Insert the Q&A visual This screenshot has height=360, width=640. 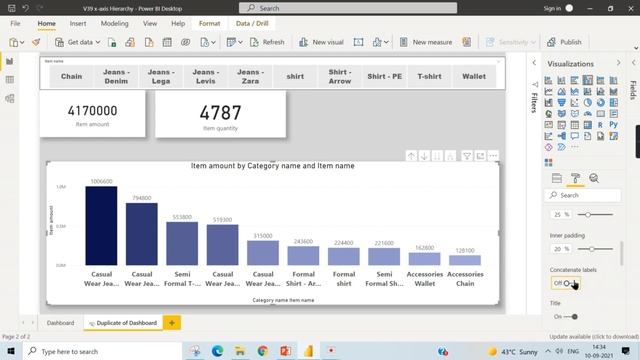point(575,136)
